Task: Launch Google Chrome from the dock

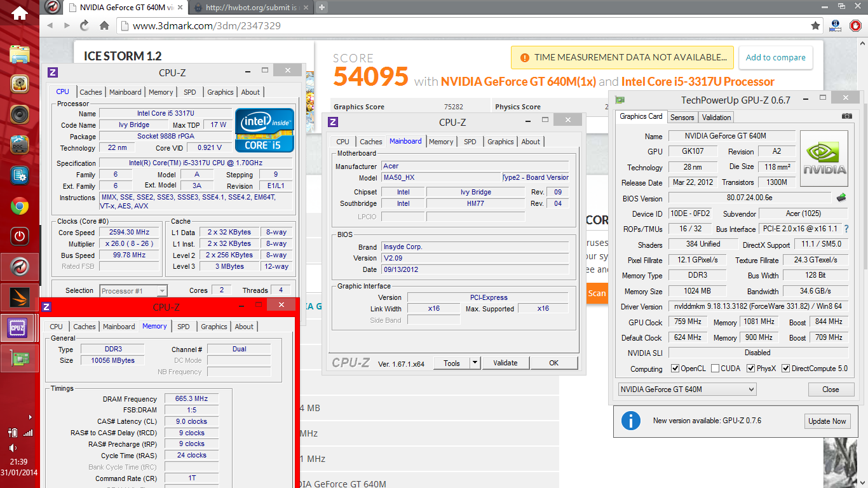Action: 20,207
